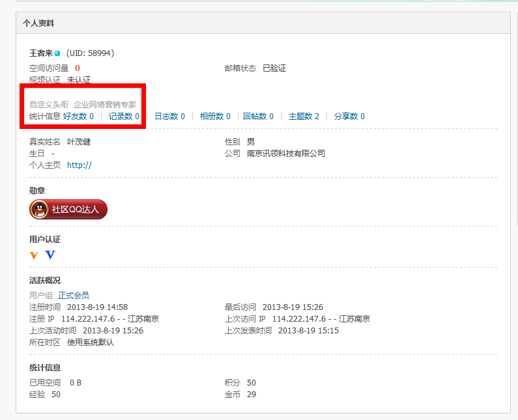The height and width of the screenshot is (420, 518).
Task: Click the 最后访问 value 2013-8-19 15:26
Action: pyautogui.click(x=293, y=307)
